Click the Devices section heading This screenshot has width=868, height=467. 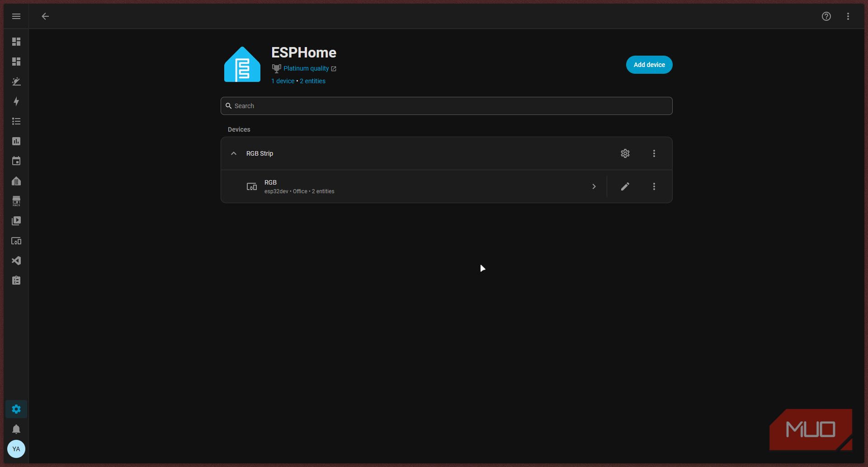pos(239,129)
